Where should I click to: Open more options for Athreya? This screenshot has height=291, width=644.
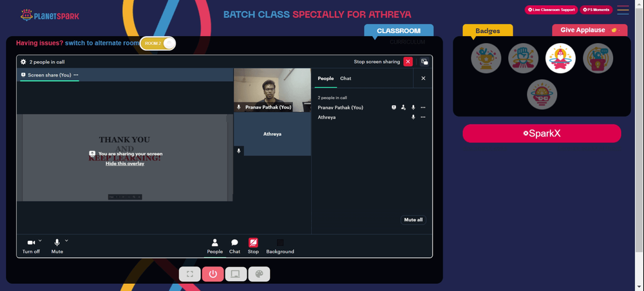tap(423, 117)
